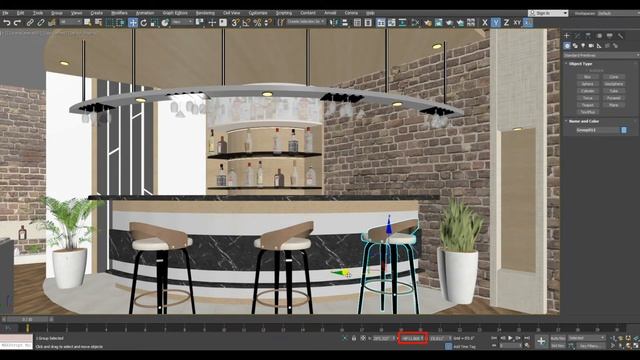This screenshot has height=360, width=640.
Task: Toggle Window/Crossing selection mode
Action: point(120,23)
